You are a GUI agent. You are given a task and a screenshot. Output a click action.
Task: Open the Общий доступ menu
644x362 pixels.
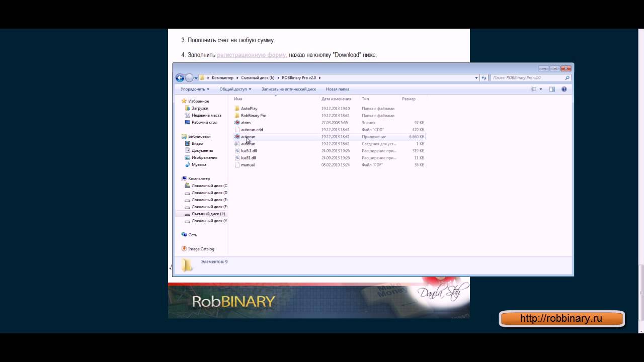click(x=235, y=89)
